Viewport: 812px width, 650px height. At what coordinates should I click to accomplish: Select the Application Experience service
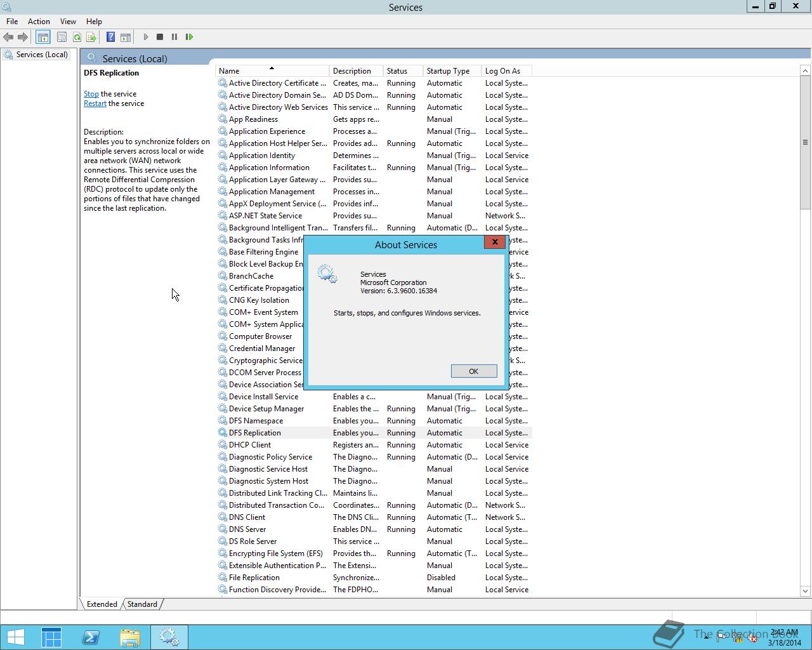pos(374,131)
